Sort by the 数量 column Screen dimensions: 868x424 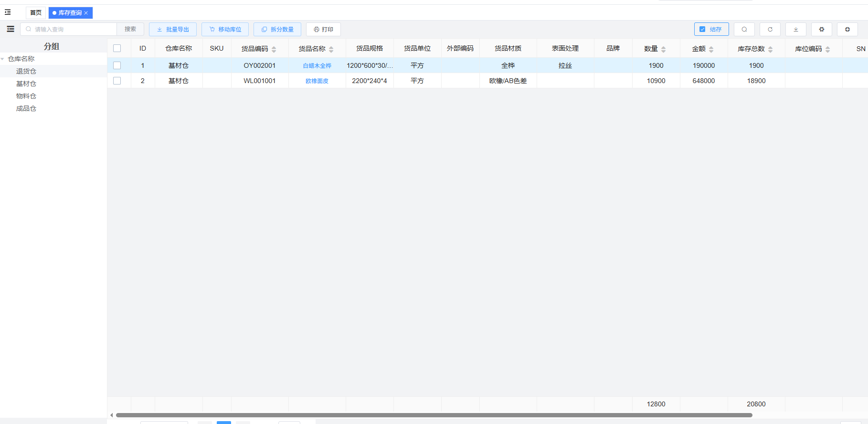(x=663, y=49)
